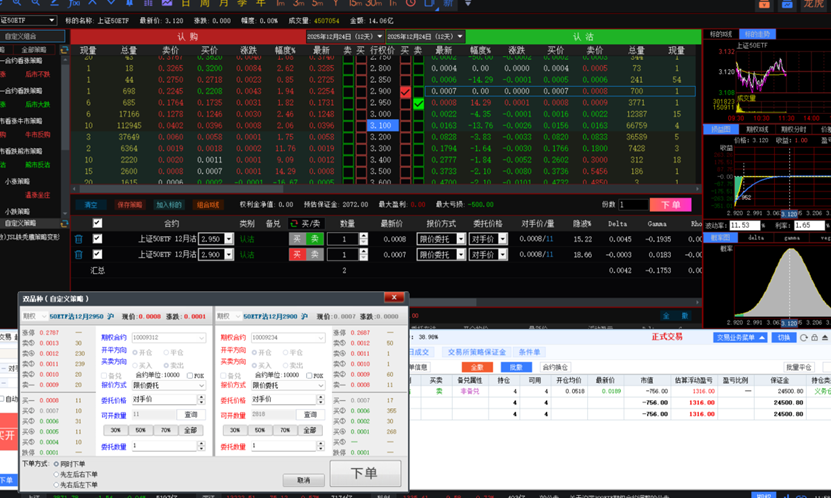831x498 pixels.
Task: Open 标的走势 chart tab
Action: [x=757, y=34]
